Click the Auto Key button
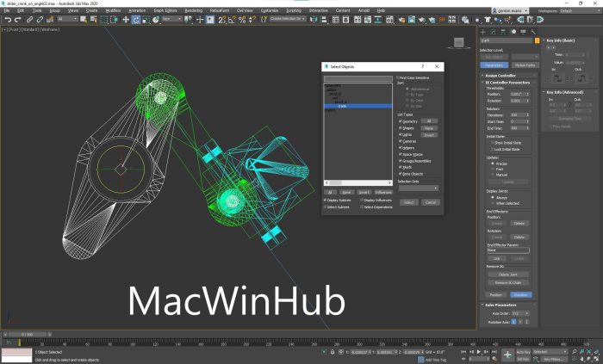The width and height of the screenshot is (603, 364). (x=524, y=352)
